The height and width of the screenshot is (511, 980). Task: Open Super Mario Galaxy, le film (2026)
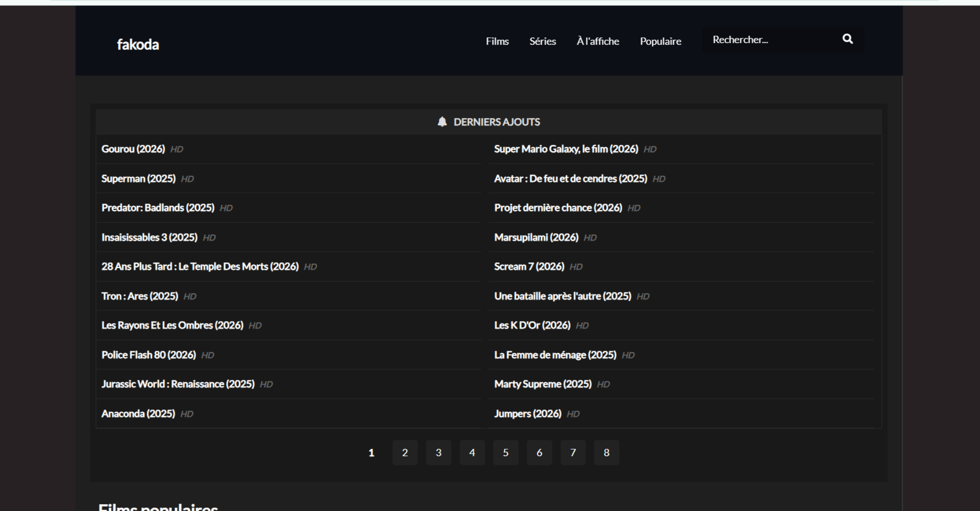tap(566, 149)
